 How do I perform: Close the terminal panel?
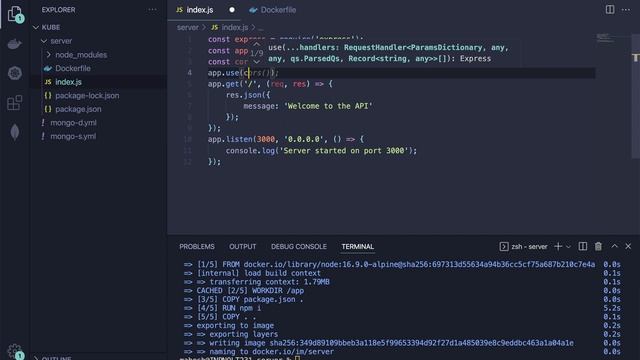click(628, 247)
